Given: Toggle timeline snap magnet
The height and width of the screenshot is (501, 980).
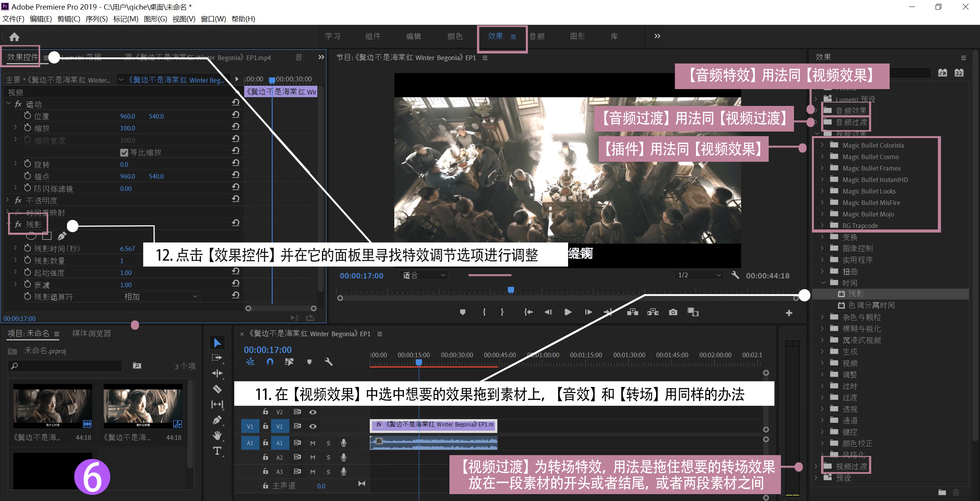Looking at the screenshot, I should tap(270, 362).
